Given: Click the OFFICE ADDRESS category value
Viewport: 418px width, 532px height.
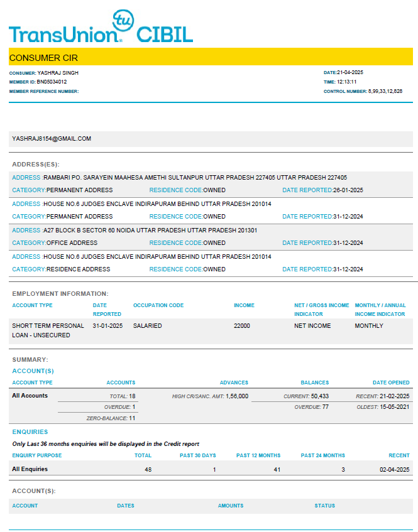Looking at the screenshot, I should click(72, 243).
